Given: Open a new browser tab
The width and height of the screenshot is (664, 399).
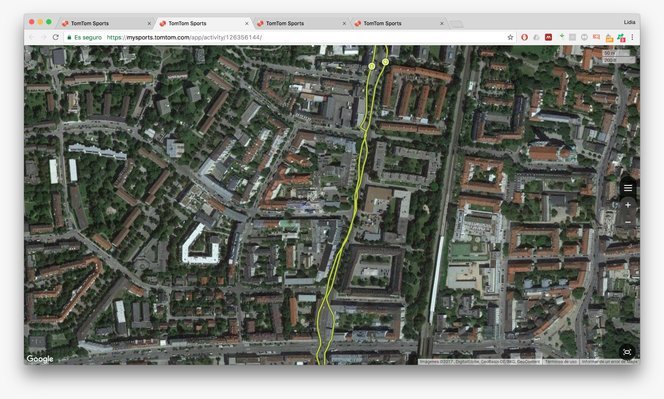Looking at the screenshot, I should click(456, 24).
